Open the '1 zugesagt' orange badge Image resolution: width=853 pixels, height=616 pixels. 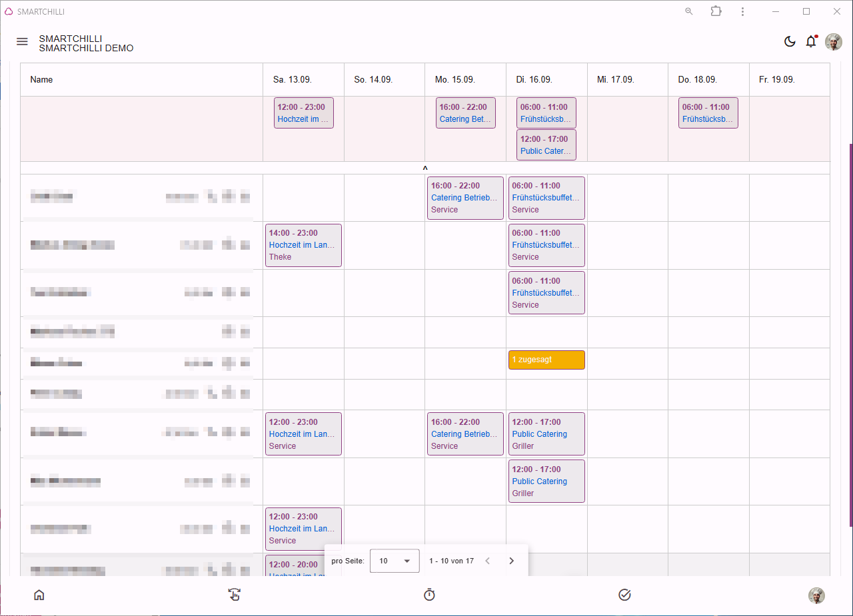coord(546,360)
